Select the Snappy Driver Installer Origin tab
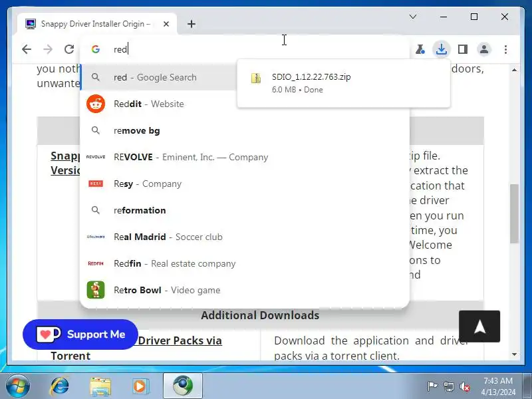Screen dimensions: 532x399 96,24
